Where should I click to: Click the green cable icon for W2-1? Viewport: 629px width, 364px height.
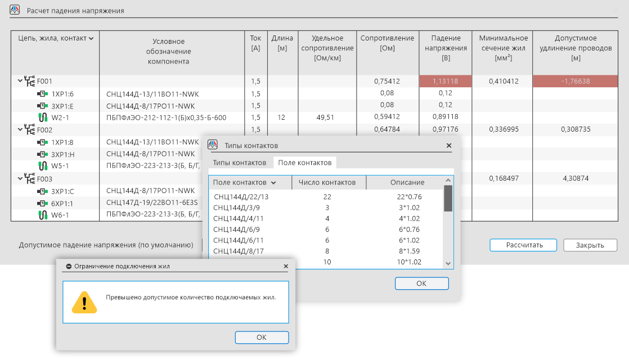point(42,118)
